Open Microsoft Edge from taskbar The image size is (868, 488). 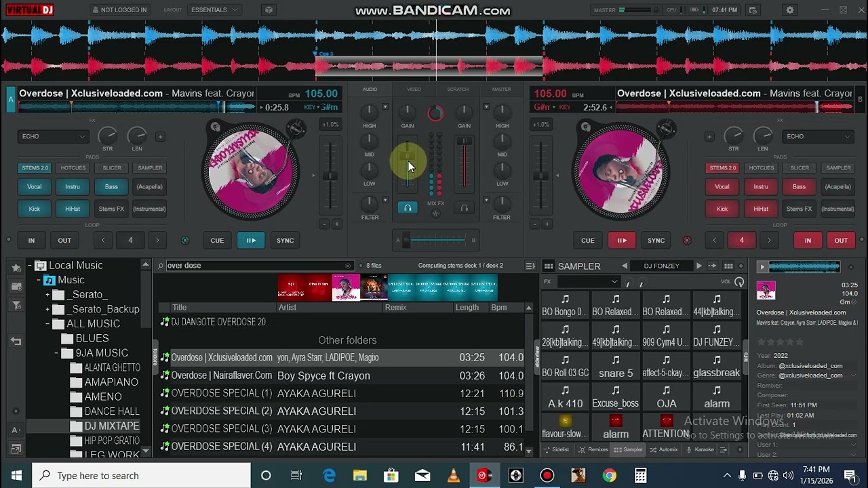[x=329, y=476]
